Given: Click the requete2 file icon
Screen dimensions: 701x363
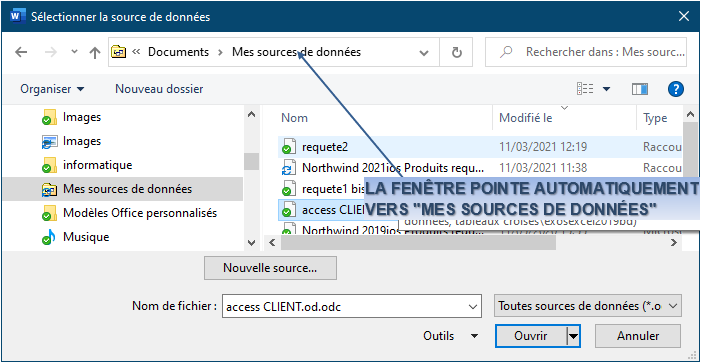Looking at the screenshot, I should coord(289,147).
